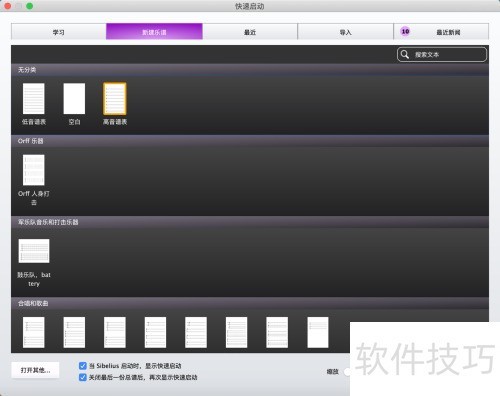Image resolution: width=500 pixels, height=396 pixels.
Task: Toggle 当 Sibelius 启动时显示快速启动 checkbox
Action: tap(83, 366)
